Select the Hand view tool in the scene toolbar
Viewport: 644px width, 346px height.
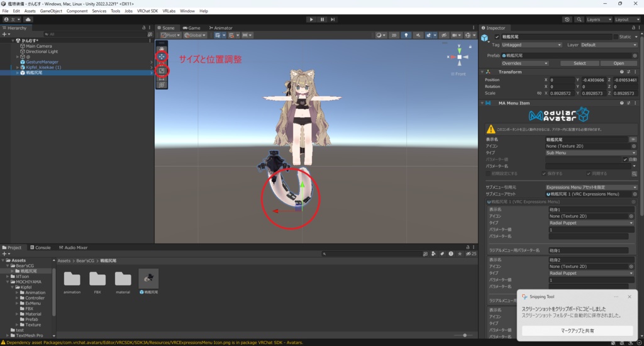point(162,49)
